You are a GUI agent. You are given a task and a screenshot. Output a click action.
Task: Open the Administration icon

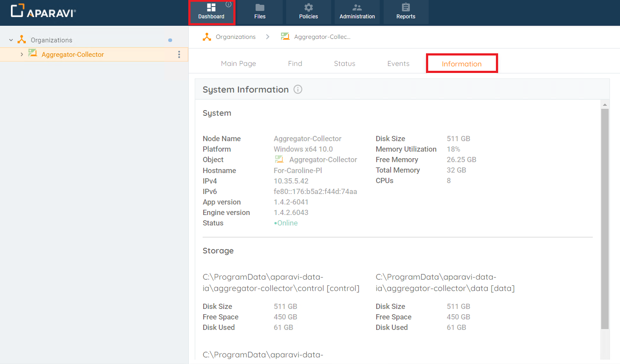point(357,7)
